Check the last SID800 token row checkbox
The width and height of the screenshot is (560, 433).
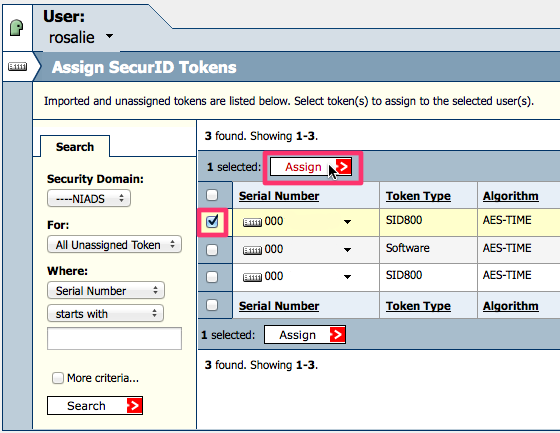click(212, 277)
